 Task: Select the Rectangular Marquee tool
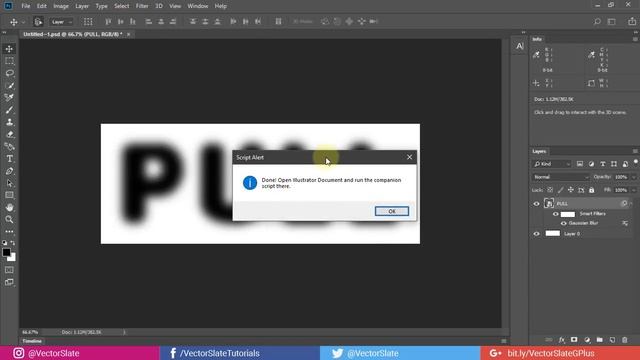click(x=9, y=61)
